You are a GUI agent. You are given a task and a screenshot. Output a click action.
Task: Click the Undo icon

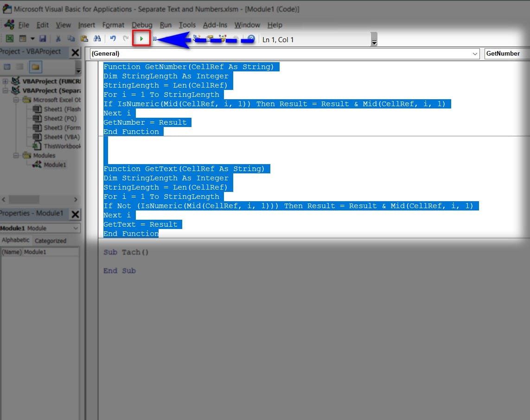pos(112,38)
